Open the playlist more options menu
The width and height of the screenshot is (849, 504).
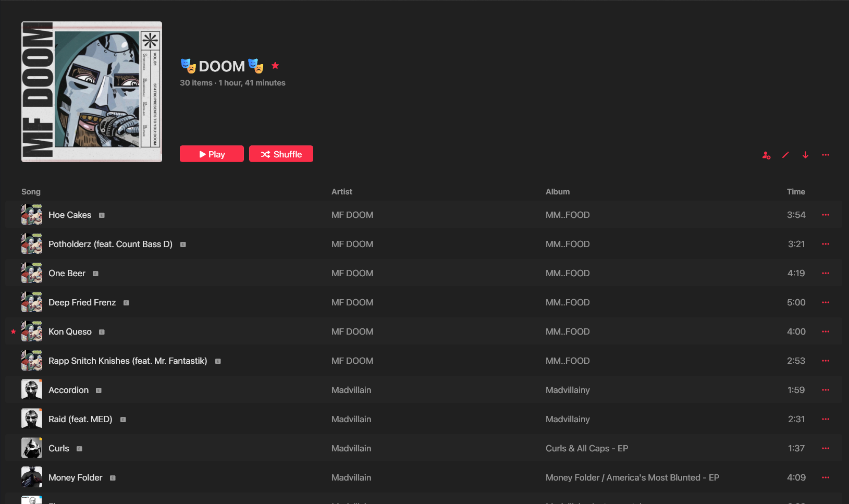tap(826, 155)
